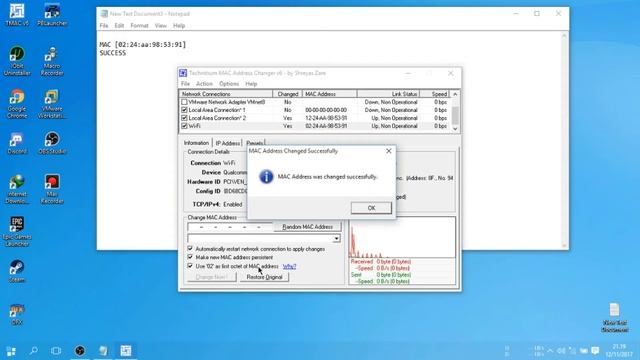Screen dimensions: 640x360
Task: Sort by Network Connections column header
Action: pyautogui.click(x=226, y=94)
